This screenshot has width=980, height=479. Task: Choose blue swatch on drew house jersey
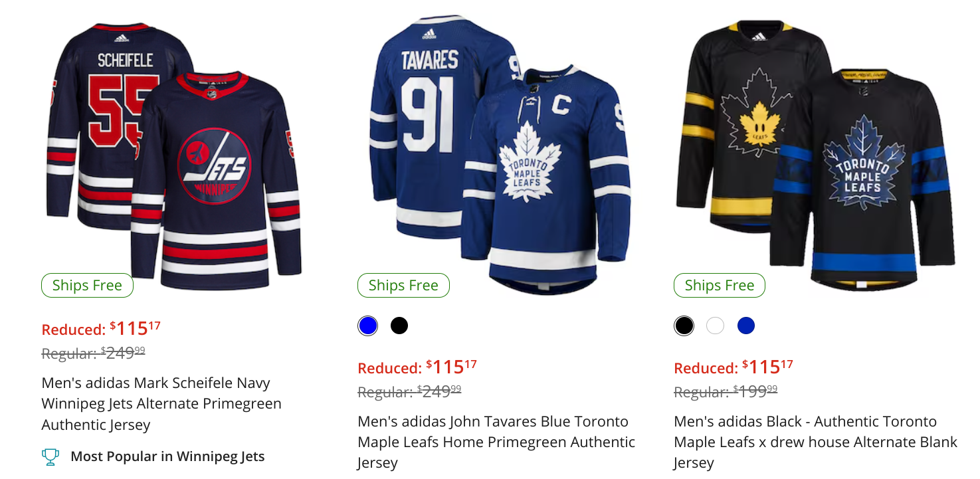click(746, 326)
